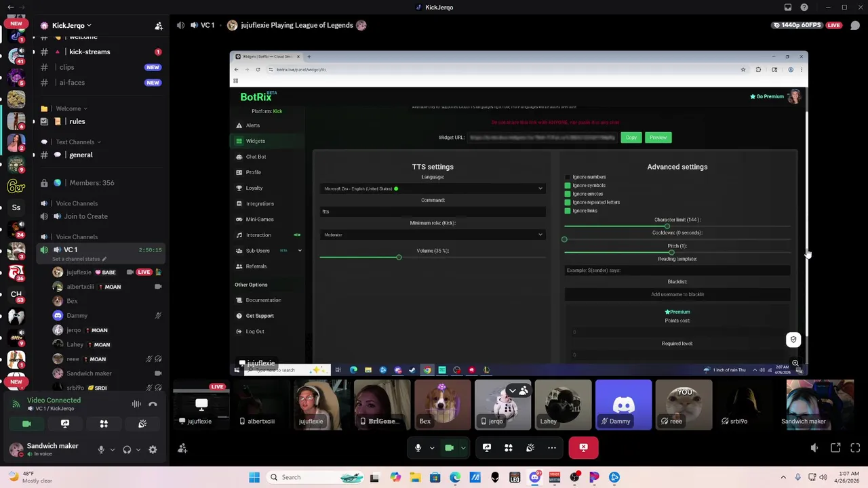This screenshot has height=488, width=868.
Task: Enter full screen view of the stream
Action: coord(855,448)
